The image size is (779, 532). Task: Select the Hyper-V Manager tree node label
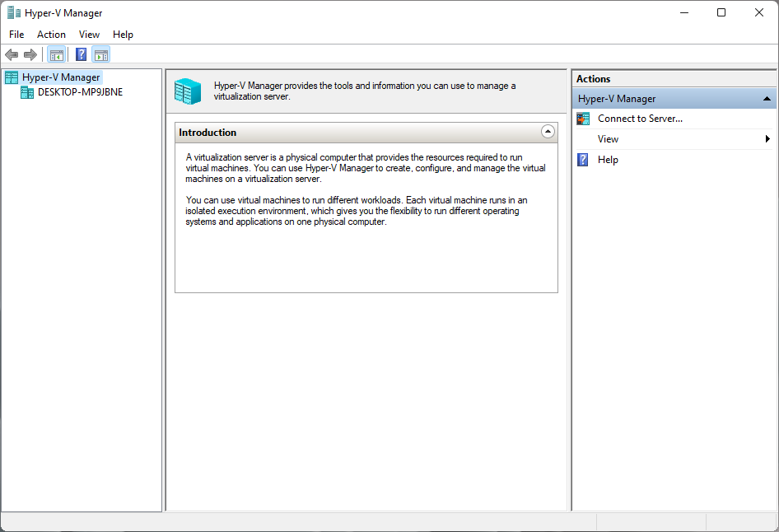[x=61, y=77]
